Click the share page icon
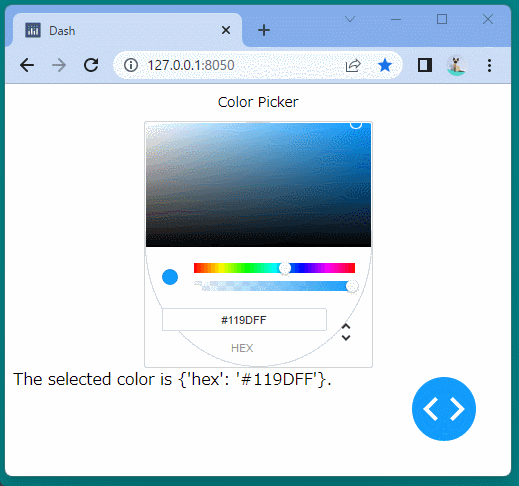 pyautogui.click(x=353, y=65)
